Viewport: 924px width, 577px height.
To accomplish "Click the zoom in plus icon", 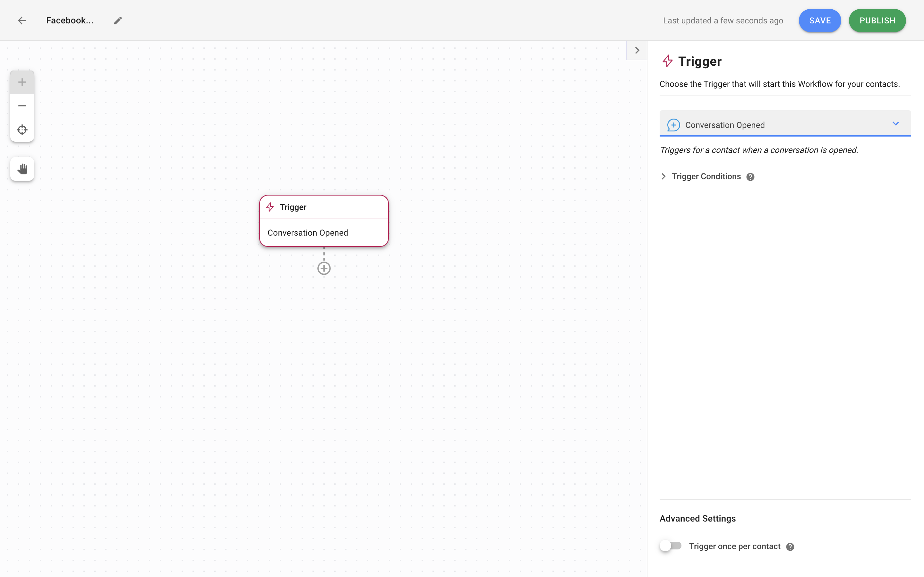I will pos(22,82).
